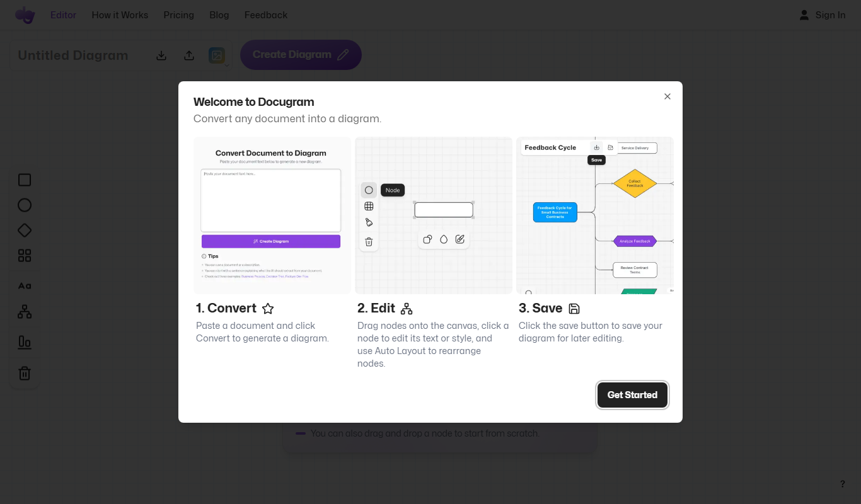Click the download icon next to title

pyautogui.click(x=161, y=55)
